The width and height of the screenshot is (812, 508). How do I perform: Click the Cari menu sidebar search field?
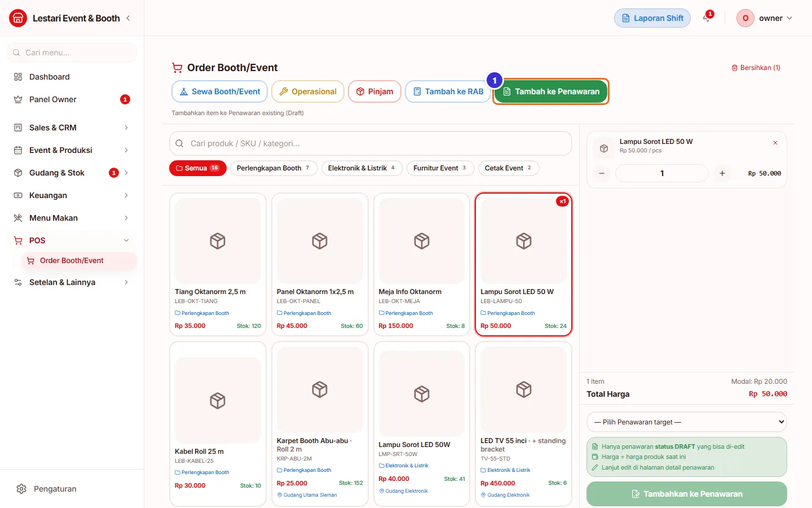click(x=72, y=52)
